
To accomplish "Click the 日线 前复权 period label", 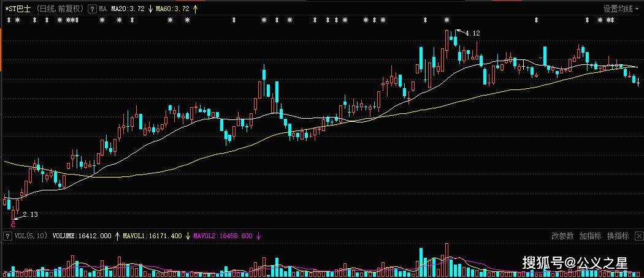I will (x=60, y=8).
